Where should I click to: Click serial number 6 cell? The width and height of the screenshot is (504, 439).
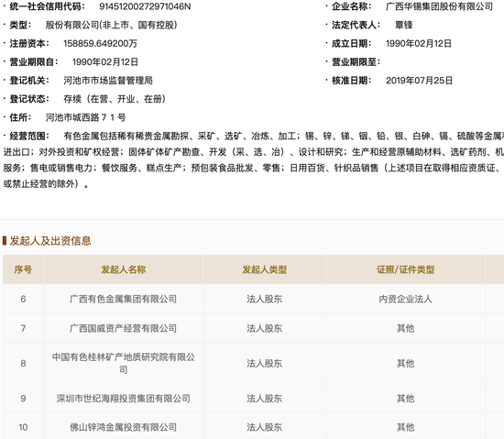tap(23, 299)
